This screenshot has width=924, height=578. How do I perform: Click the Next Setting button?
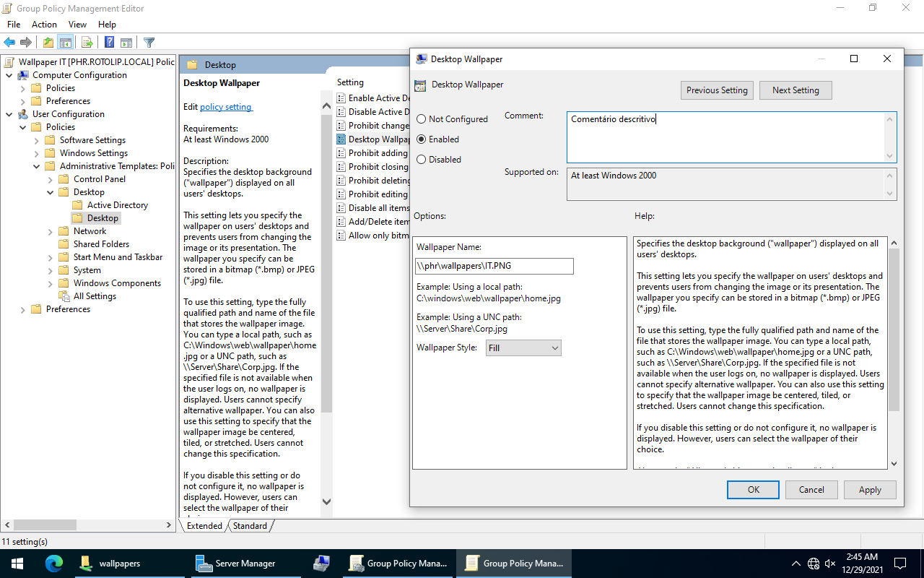(795, 90)
